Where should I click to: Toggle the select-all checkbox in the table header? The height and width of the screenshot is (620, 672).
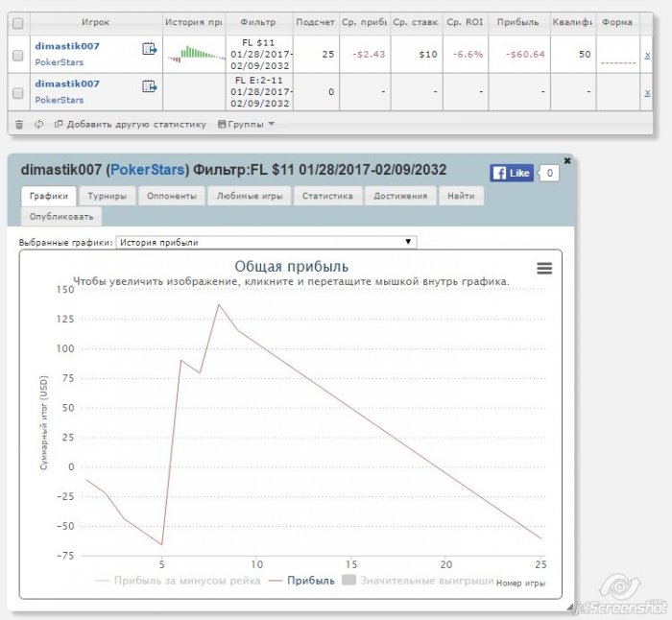pos(18,23)
